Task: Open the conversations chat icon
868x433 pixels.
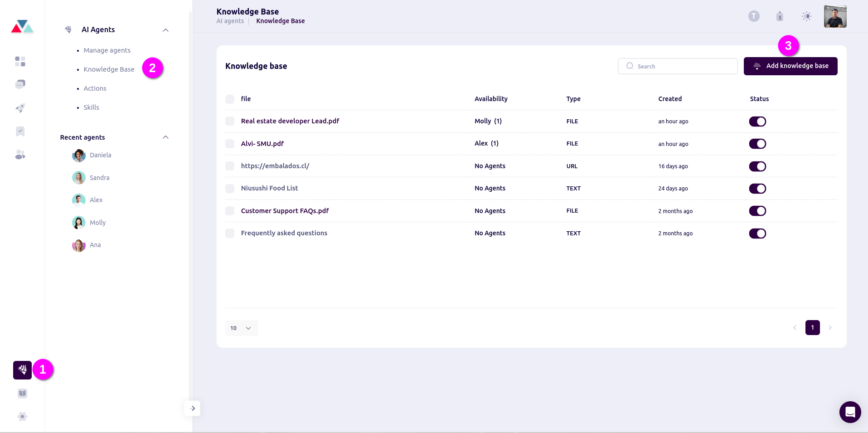Action: pyautogui.click(x=20, y=84)
